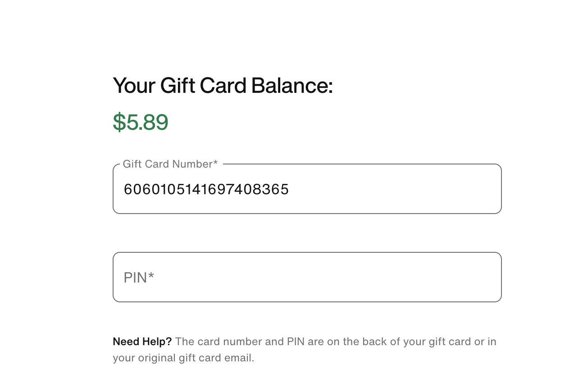Click empty space right of the card number
The width and height of the screenshot is (574, 392).
(396, 189)
